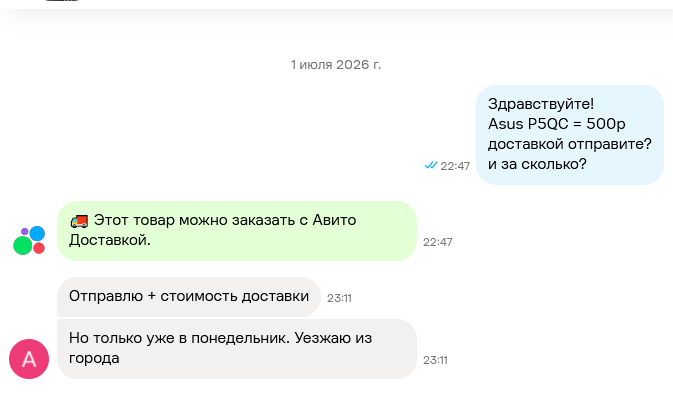This screenshot has width=673, height=406.
Task: Click the "и за сколько?" line
Action: (x=537, y=164)
